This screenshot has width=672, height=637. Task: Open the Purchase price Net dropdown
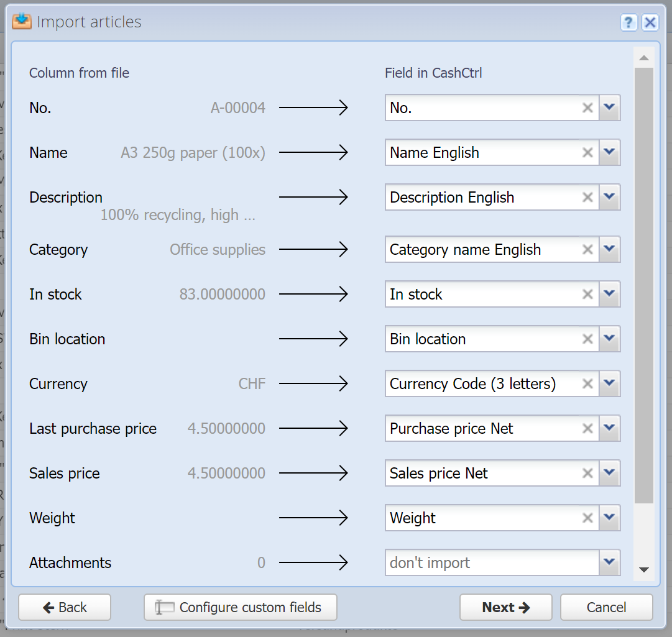pos(609,428)
